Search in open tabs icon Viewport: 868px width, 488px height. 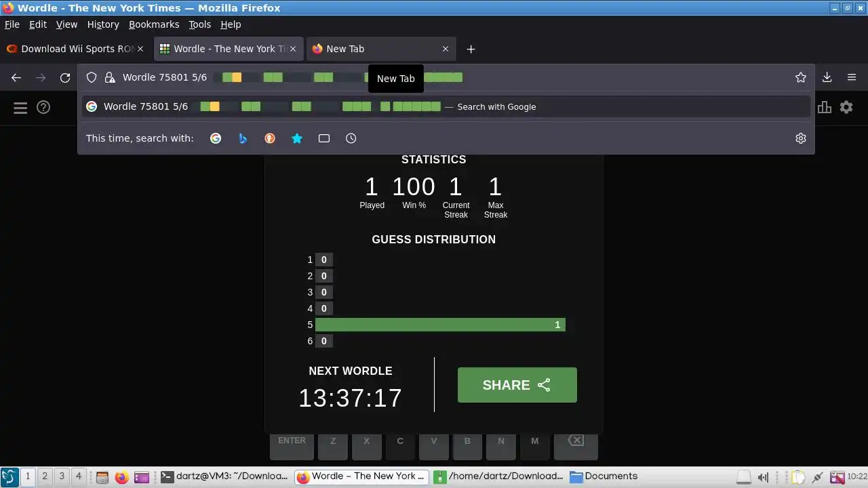[x=324, y=138]
